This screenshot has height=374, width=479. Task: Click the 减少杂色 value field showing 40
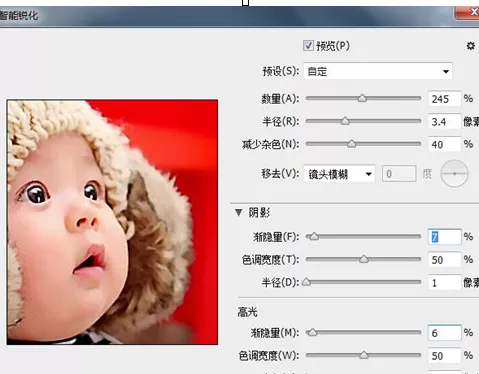[444, 144]
